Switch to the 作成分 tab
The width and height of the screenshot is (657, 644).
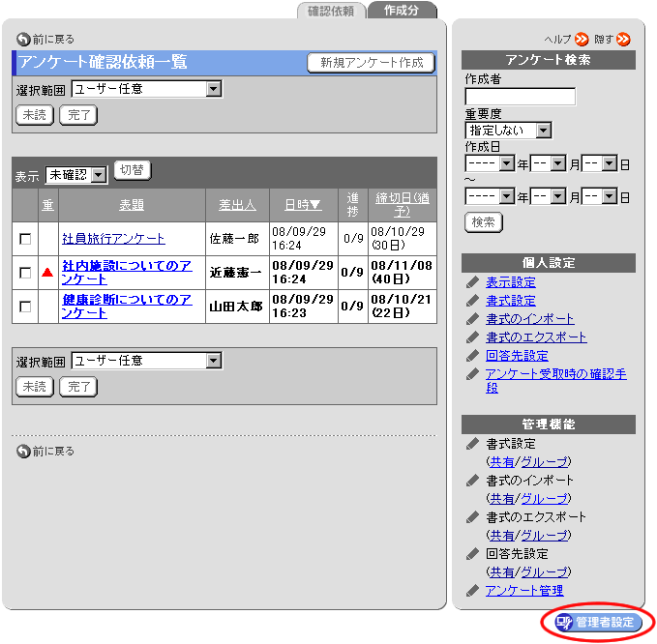point(402,11)
